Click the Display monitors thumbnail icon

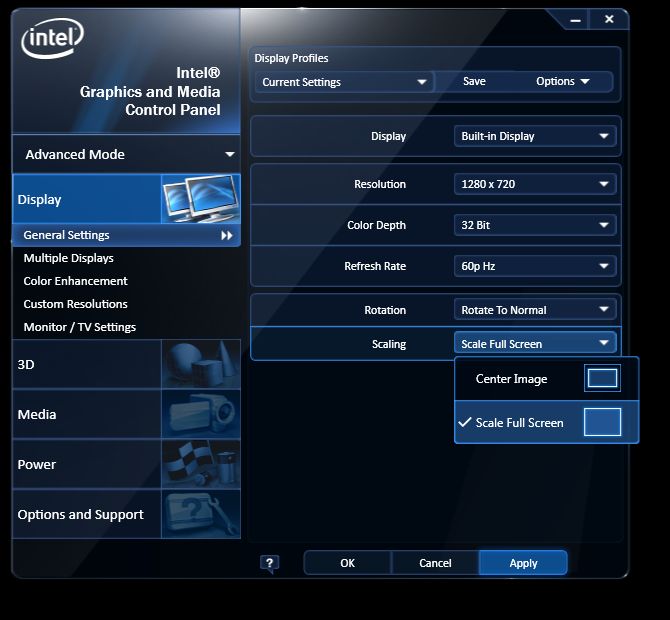[x=201, y=199]
